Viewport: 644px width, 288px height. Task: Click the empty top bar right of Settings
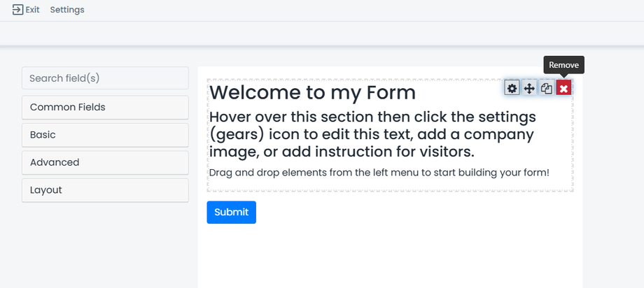(x=350, y=10)
